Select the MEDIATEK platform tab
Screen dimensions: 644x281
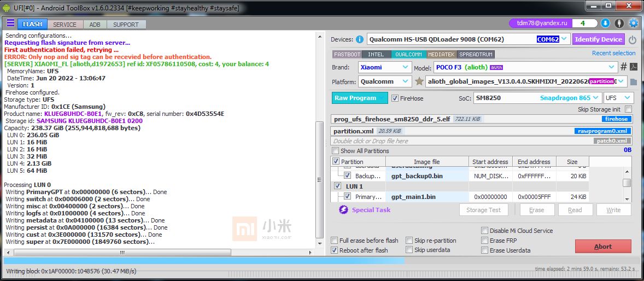click(x=442, y=54)
